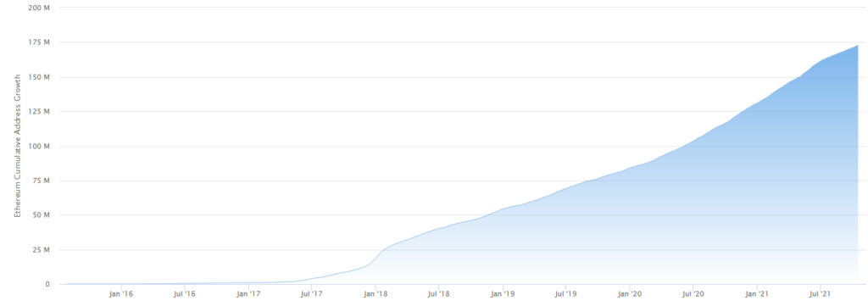The image size is (868, 306).
Task: Click the Jul '16 x-axis label
Action: coord(184,294)
